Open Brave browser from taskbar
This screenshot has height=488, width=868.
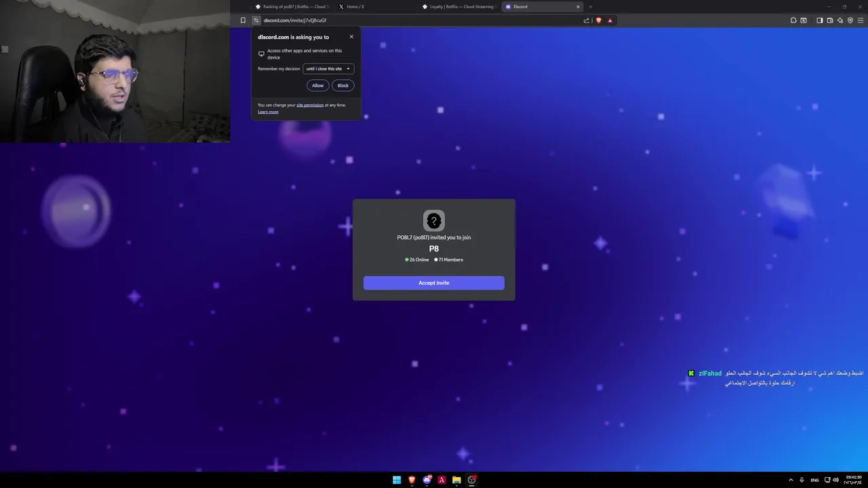click(412, 480)
